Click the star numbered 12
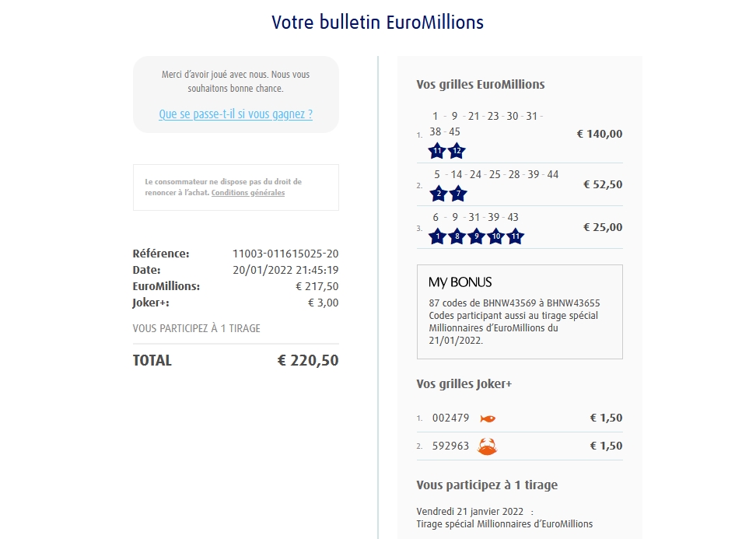Viewport: 756px width, 539px height. point(457,151)
